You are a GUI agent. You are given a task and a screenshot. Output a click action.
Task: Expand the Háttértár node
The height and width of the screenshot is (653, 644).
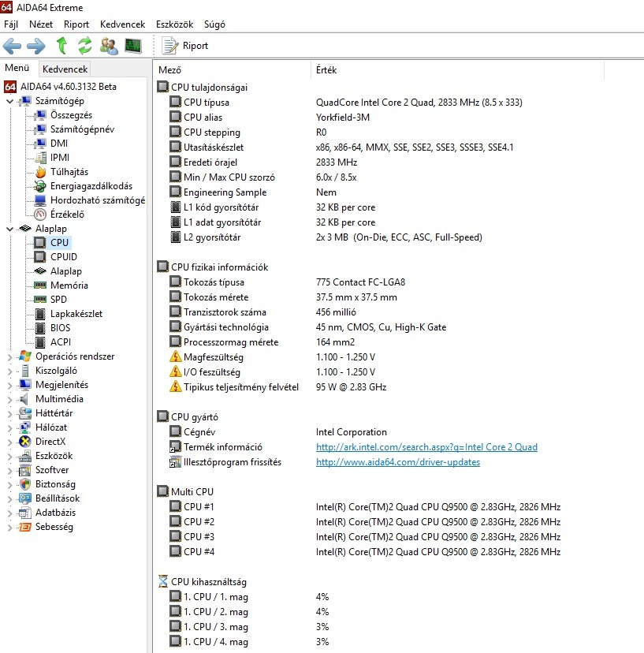tap(9, 413)
